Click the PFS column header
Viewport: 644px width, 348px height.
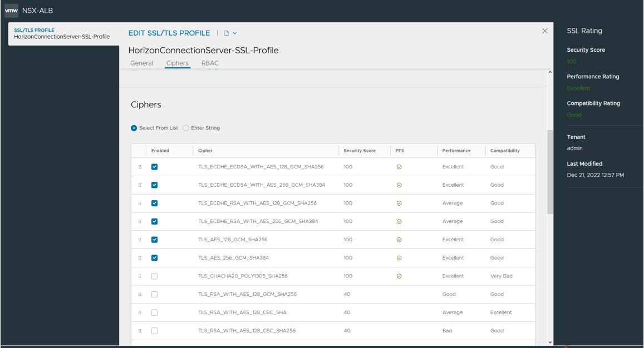[400, 151]
